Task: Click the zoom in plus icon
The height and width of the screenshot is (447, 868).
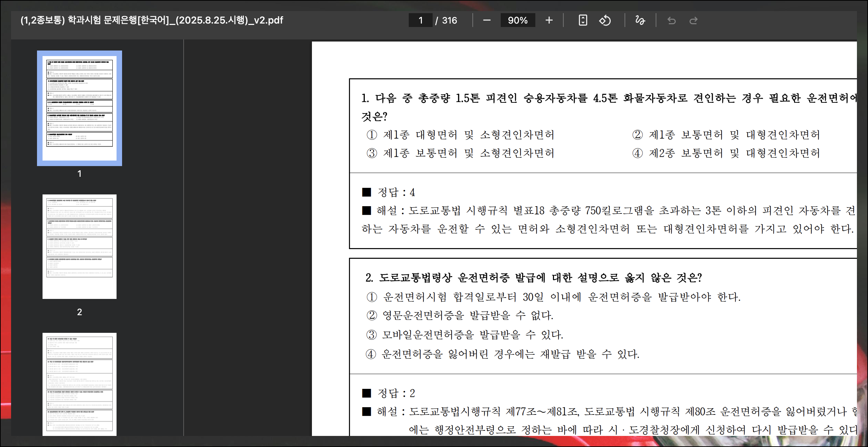Action: tap(549, 20)
